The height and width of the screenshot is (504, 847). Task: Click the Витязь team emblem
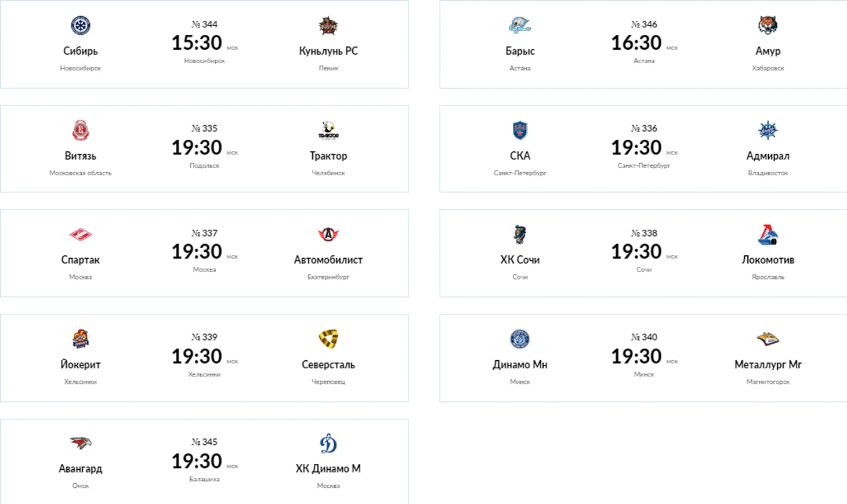pos(81,130)
